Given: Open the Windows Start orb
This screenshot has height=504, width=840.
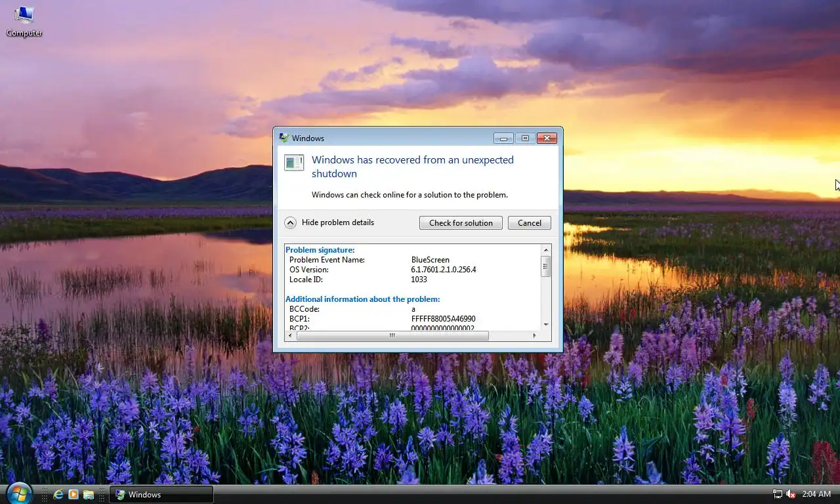Looking at the screenshot, I should pos(19,493).
